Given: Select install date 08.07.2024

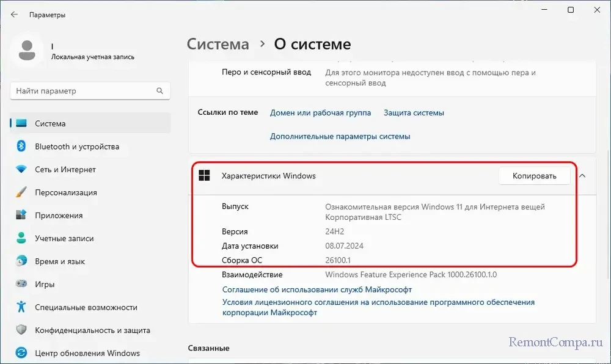Looking at the screenshot, I should click(345, 246).
